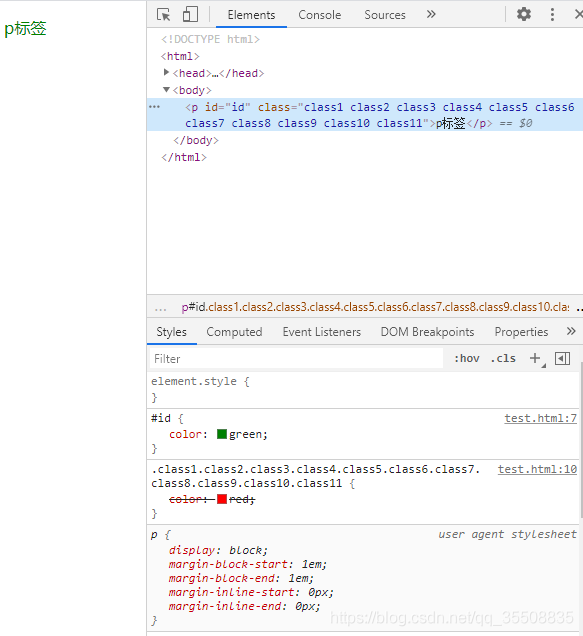Select the selected p id="id" element row
Image resolution: width=583 pixels, height=636 pixels.
coord(365,115)
